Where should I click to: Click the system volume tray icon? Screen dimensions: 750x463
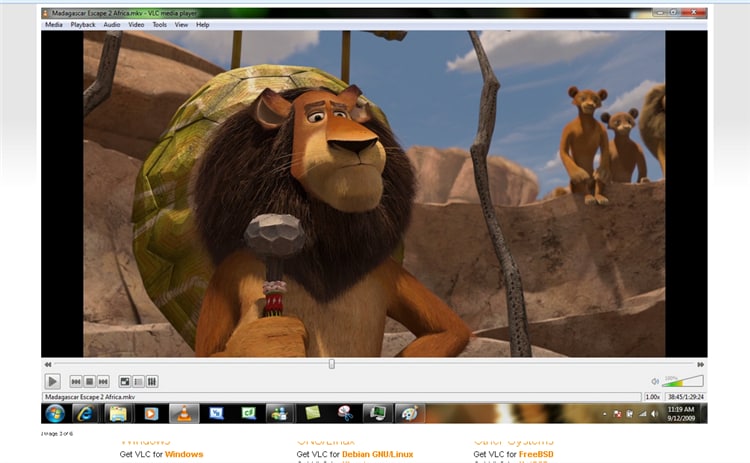click(x=654, y=414)
